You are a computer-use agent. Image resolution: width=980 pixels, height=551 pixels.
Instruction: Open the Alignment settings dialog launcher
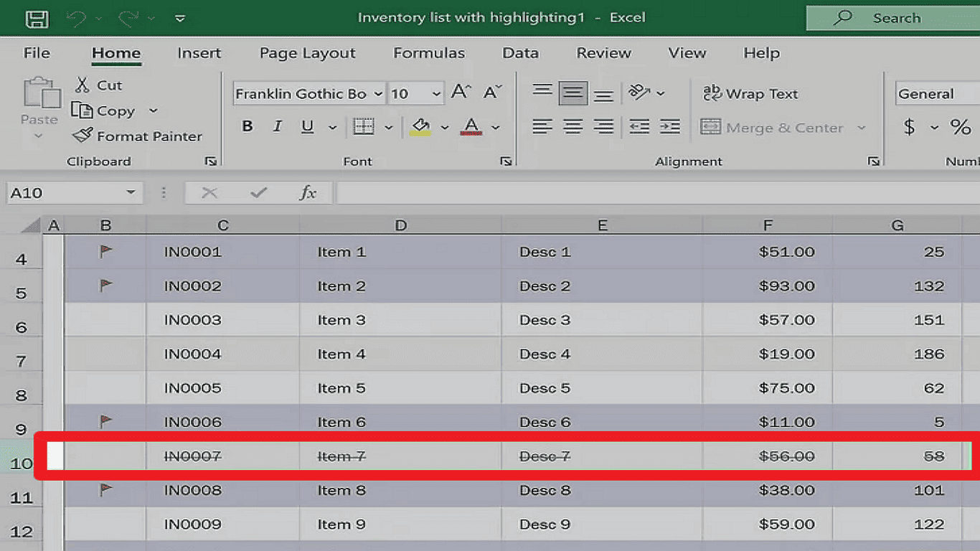(x=873, y=162)
